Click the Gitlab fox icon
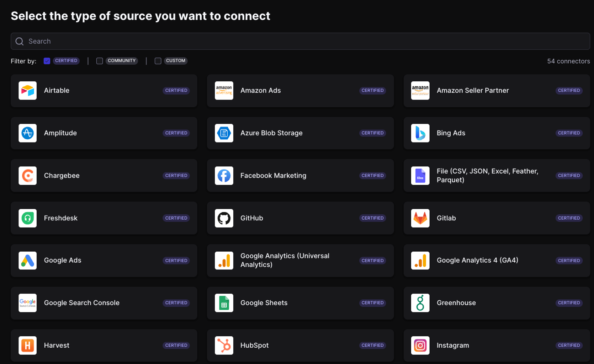This screenshot has width=594, height=364. coord(420,218)
